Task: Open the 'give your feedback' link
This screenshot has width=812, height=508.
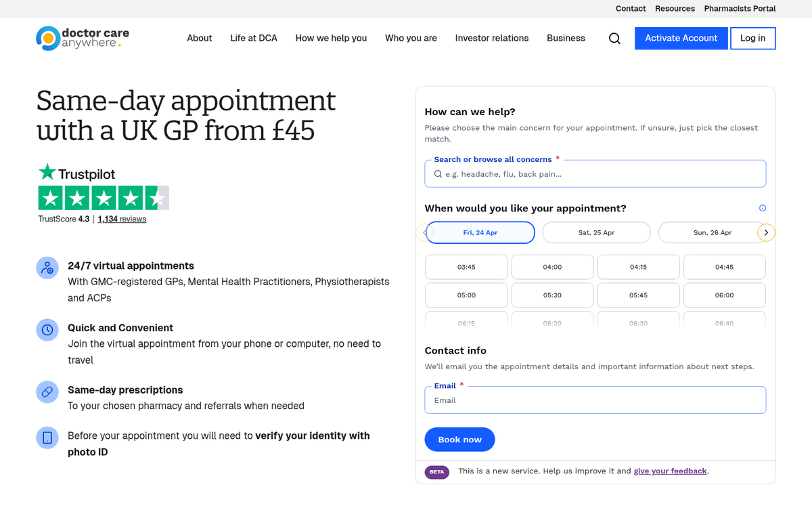Action: [x=670, y=471]
